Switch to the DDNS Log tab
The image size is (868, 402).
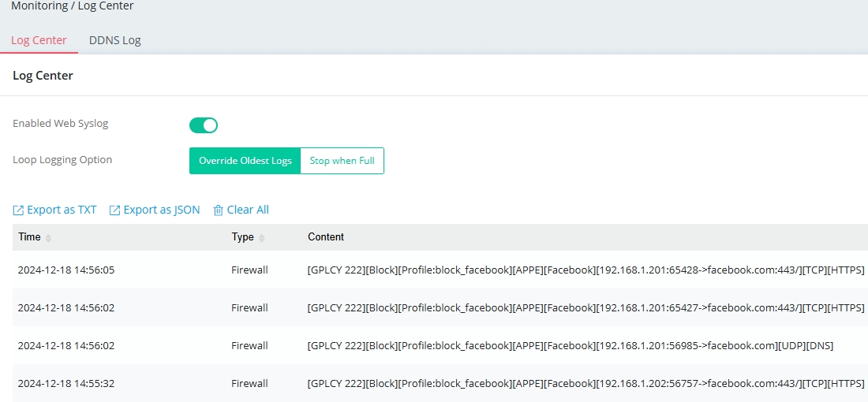115,40
